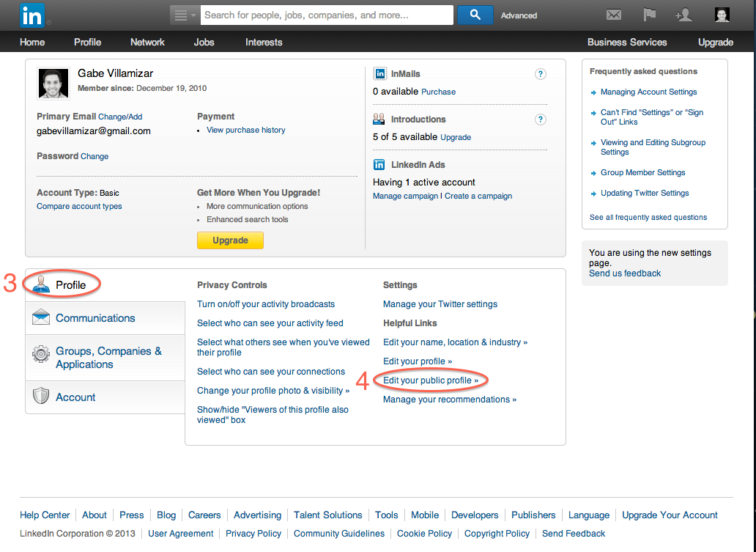The image size is (756, 552).
Task: Click the flag notifications icon
Action: pyautogui.click(x=649, y=13)
